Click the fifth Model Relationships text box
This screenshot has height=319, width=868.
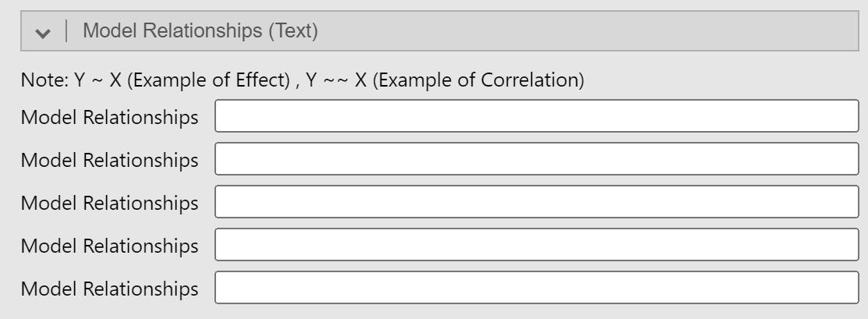coord(537,288)
